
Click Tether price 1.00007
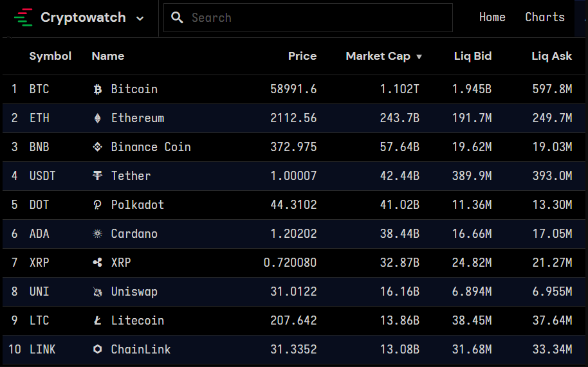[293, 175]
